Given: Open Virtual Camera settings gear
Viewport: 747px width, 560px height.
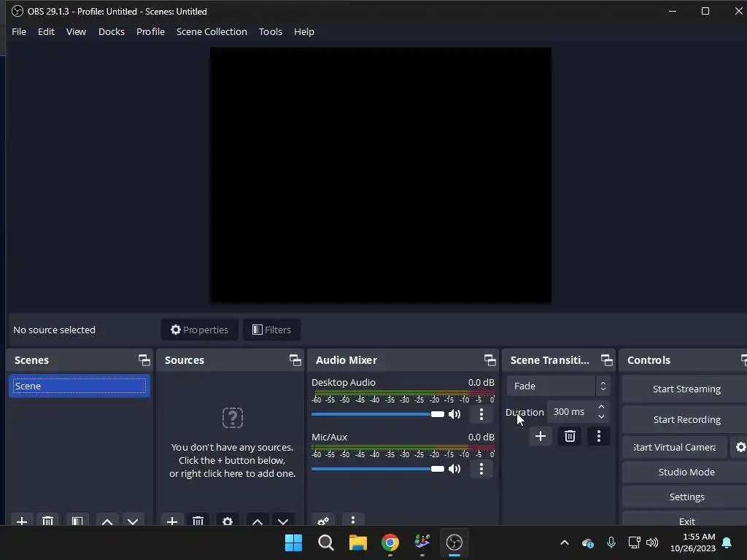Looking at the screenshot, I should [x=740, y=447].
